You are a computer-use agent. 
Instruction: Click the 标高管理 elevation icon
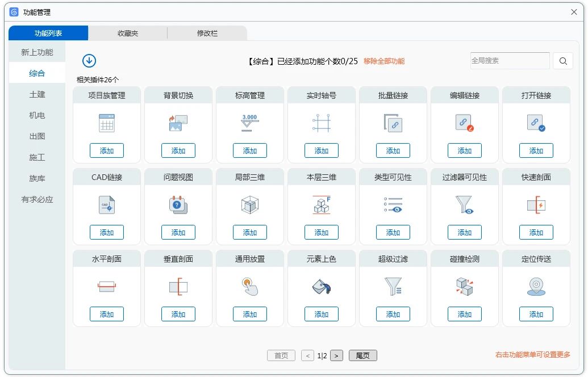click(x=250, y=123)
